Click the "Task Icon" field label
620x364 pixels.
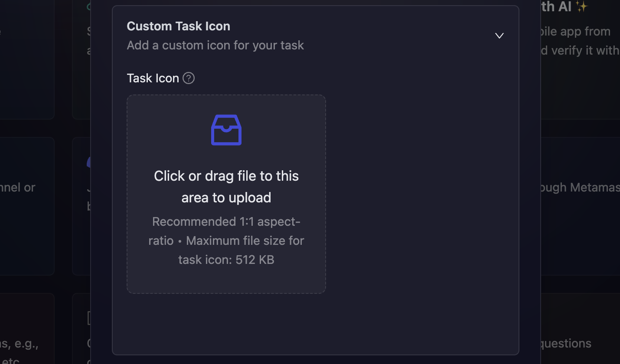(x=153, y=78)
